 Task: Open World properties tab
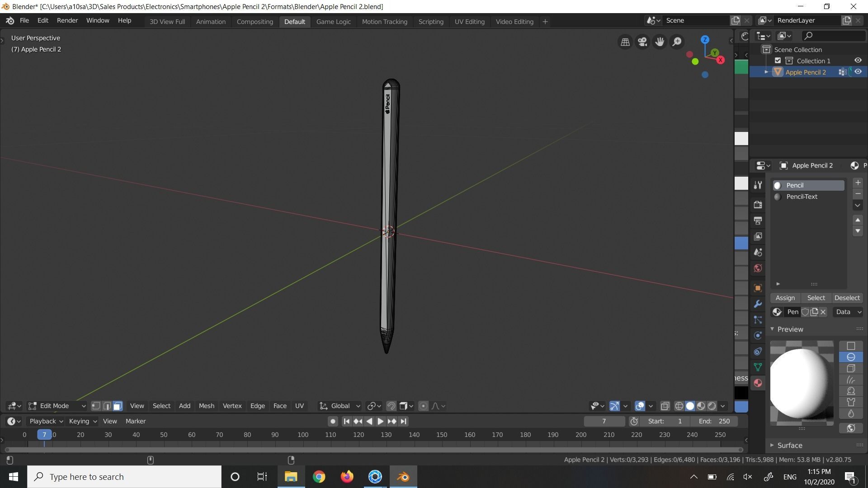(758, 268)
